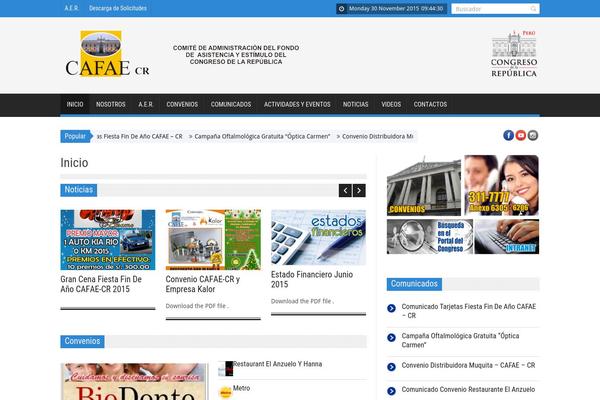Screen dimensions: 600x400
Task: Click the CAFAE CR logo
Action: [107, 54]
